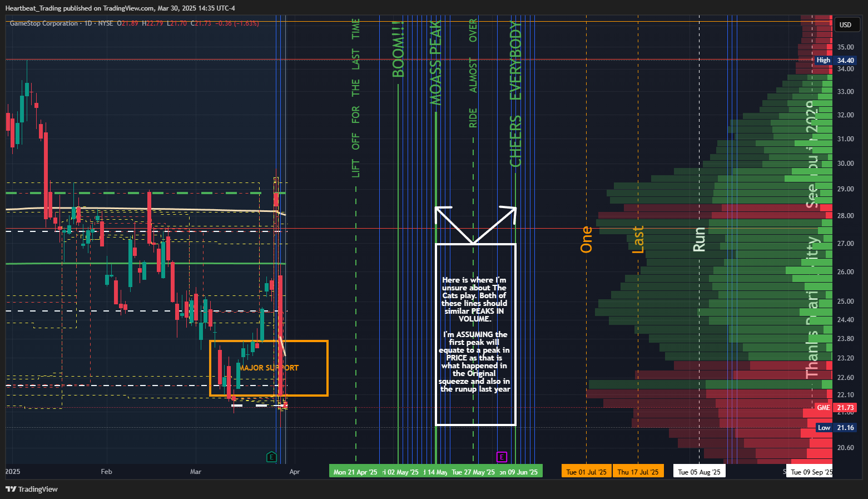Screen dimensions: 868x499
Task: Click the 22.60 price axis value
Action: (x=846, y=378)
